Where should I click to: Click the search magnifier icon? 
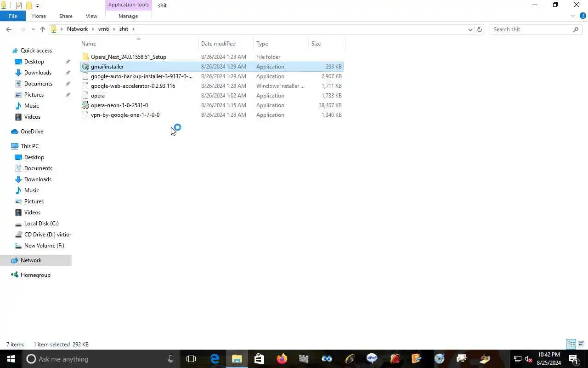pos(576,29)
